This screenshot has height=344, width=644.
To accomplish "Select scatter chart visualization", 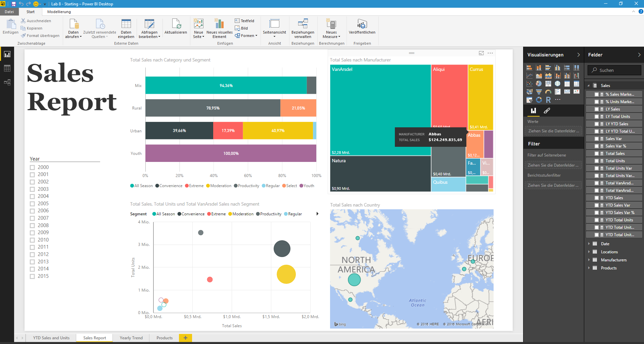I will 529,84.
